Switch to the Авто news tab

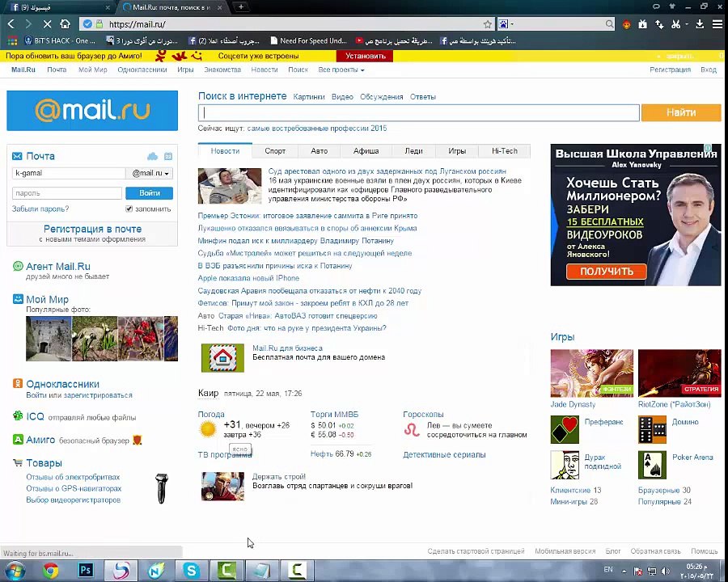pyautogui.click(x=319, y=151)
